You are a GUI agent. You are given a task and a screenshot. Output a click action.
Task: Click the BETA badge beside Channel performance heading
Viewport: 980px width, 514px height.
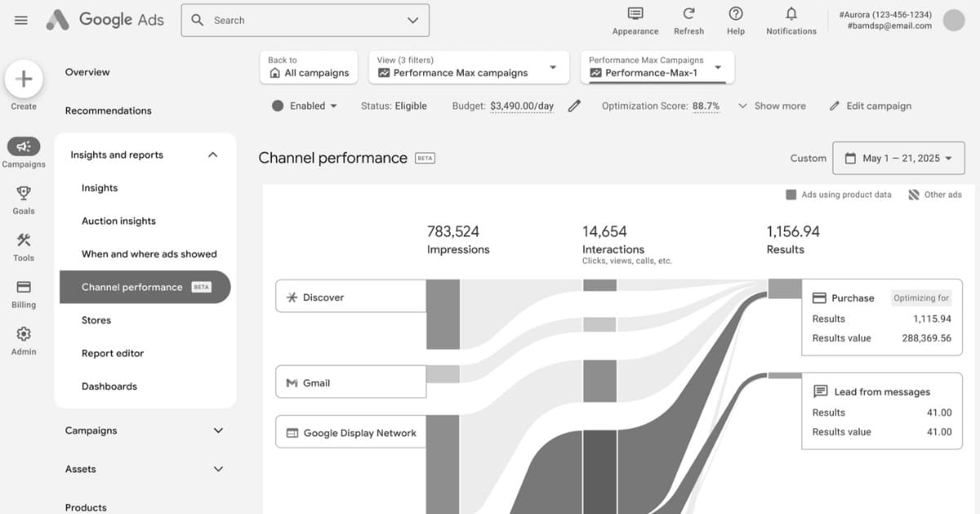tap(425, 158)
